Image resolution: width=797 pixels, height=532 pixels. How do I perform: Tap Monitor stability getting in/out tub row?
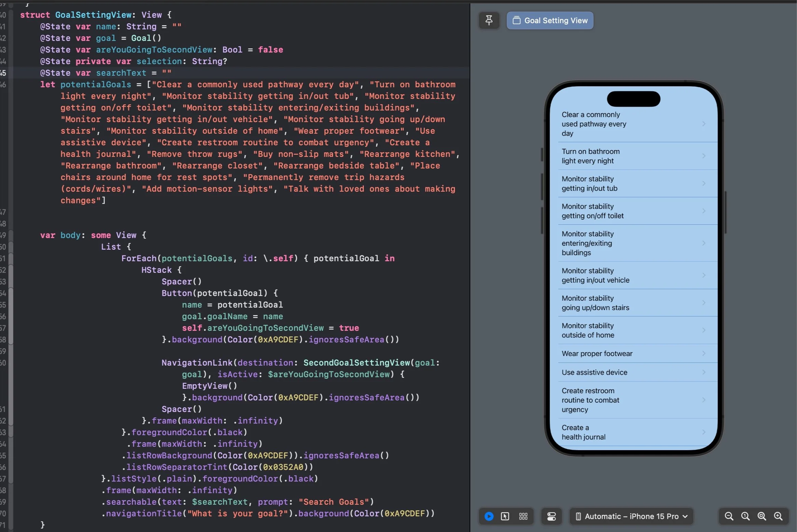coord(589,183)
